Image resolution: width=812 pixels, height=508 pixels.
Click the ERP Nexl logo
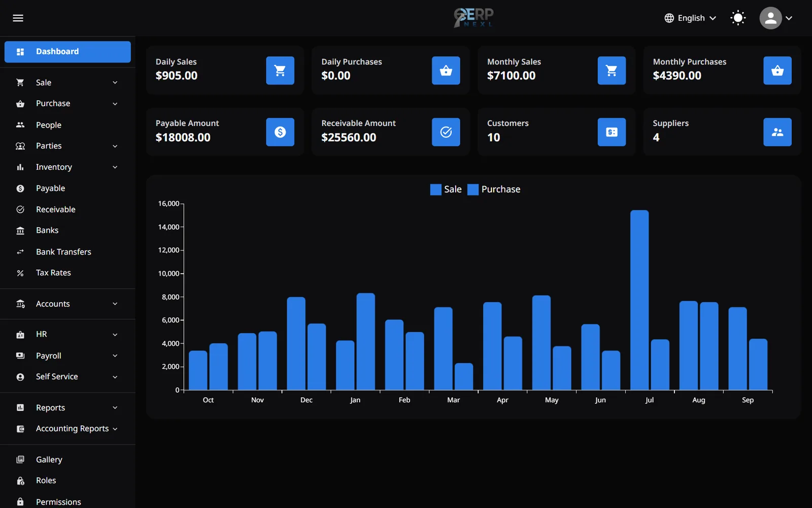coord(473,18)
